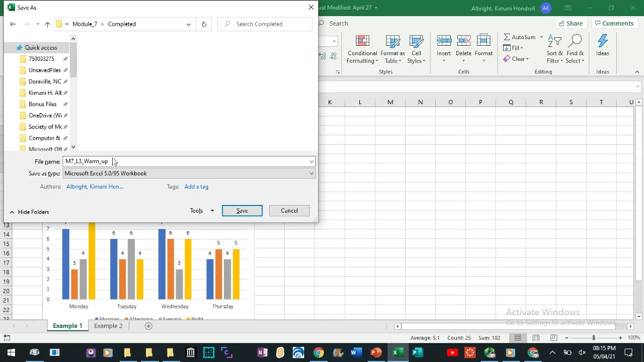
Task: Expand the address bar path dropdown
Action: coord(188,24)
